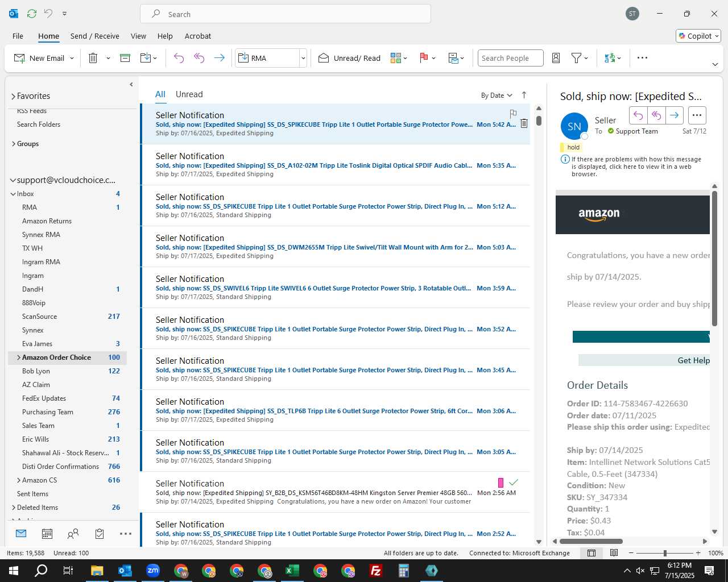Collapse the Inbox folder tree
This screenshot has height=582, width=728.
click(13, 194)
